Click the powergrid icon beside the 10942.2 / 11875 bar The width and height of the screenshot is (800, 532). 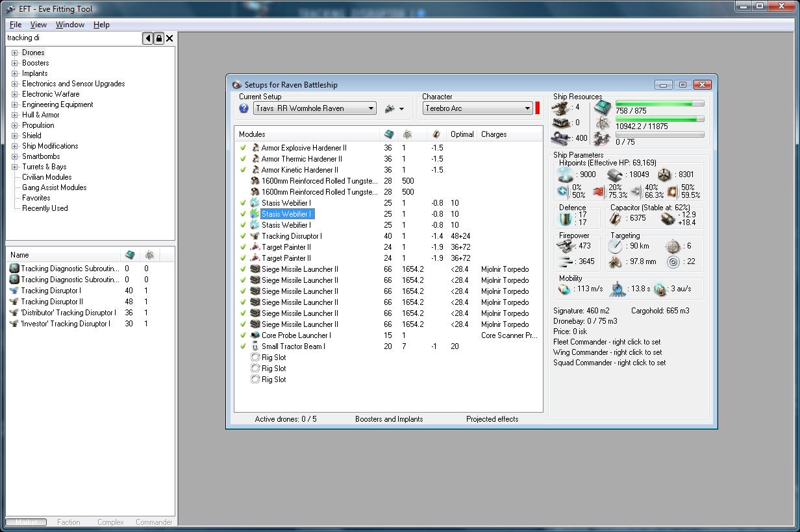[x=603, y=123]
